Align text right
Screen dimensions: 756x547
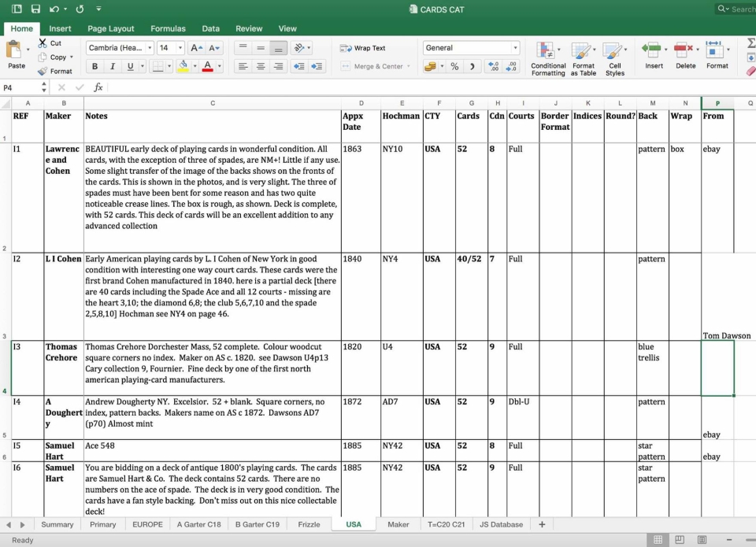(x=278, y=66)
